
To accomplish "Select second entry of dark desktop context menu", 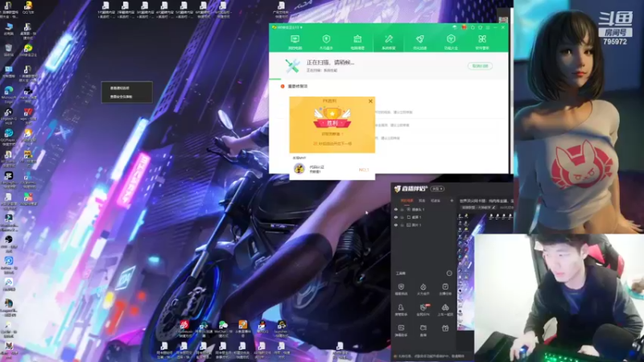I will [x=127, y=97].
